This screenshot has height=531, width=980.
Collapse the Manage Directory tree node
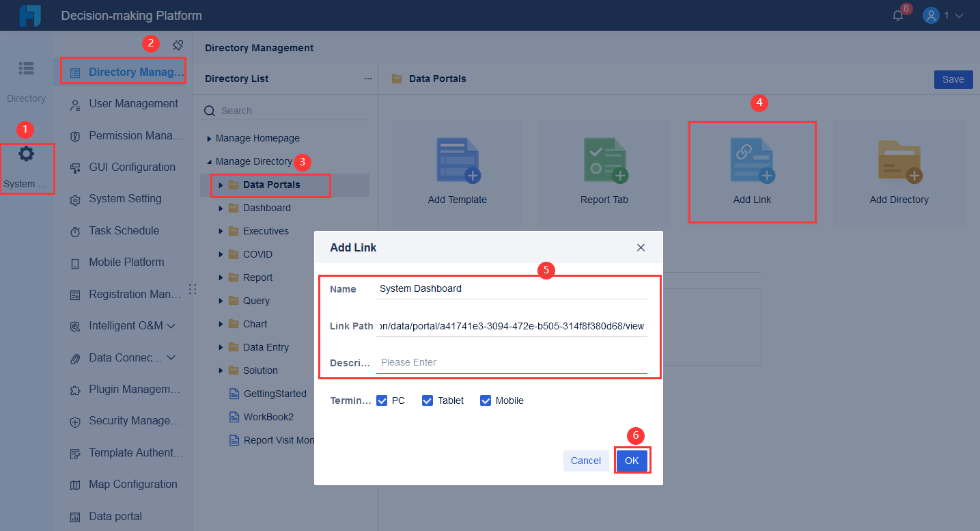point(208,161)
